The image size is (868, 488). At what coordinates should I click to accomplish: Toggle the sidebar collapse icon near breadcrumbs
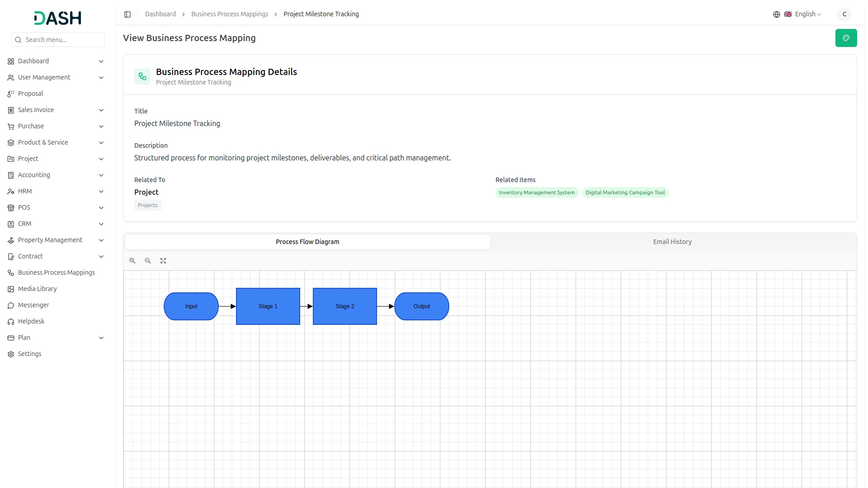pos(127,14)
